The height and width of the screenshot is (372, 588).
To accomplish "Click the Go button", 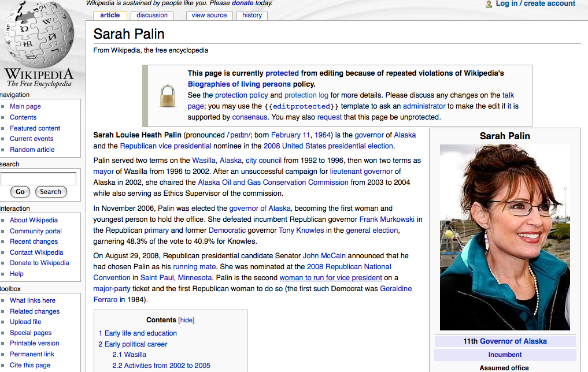I will pyautogui.click(x=20, y=192).
